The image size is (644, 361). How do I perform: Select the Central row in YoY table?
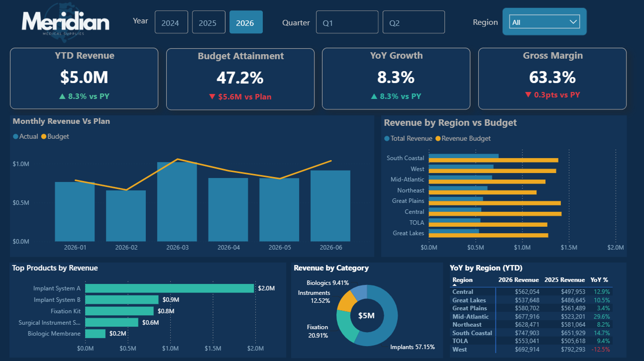coord(531,292)
